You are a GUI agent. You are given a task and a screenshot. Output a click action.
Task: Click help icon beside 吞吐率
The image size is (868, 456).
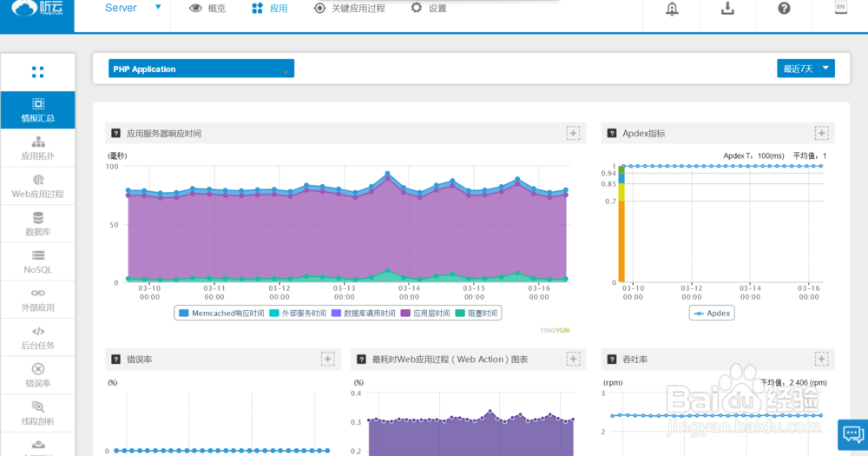click(x=612, y=360)
